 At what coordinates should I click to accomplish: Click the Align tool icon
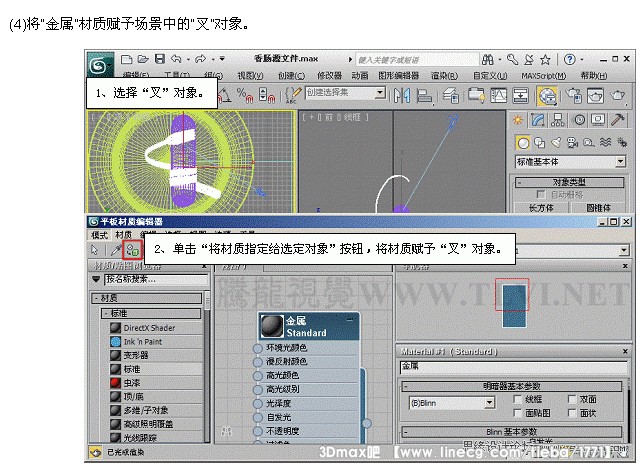424,96
